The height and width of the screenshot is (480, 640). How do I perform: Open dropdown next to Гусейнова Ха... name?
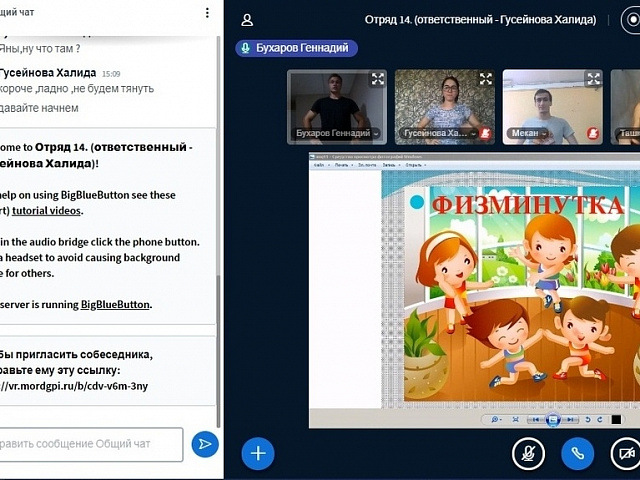(473, 133)
